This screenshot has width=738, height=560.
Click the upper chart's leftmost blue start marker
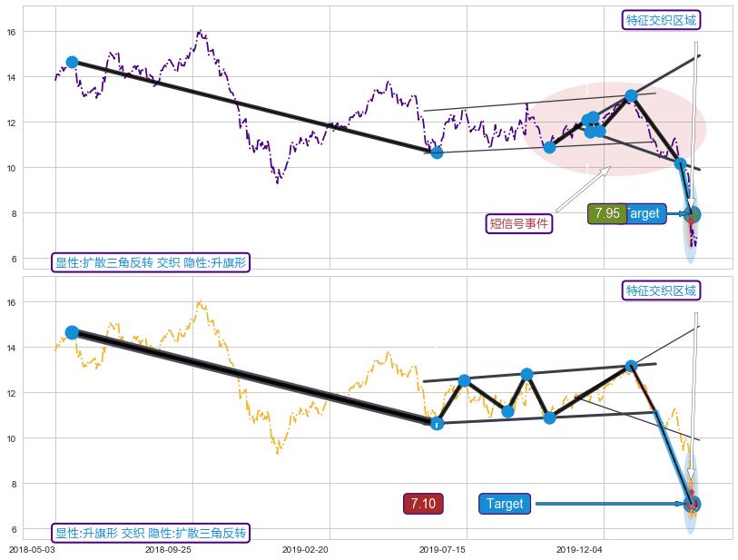coord(72,63)
